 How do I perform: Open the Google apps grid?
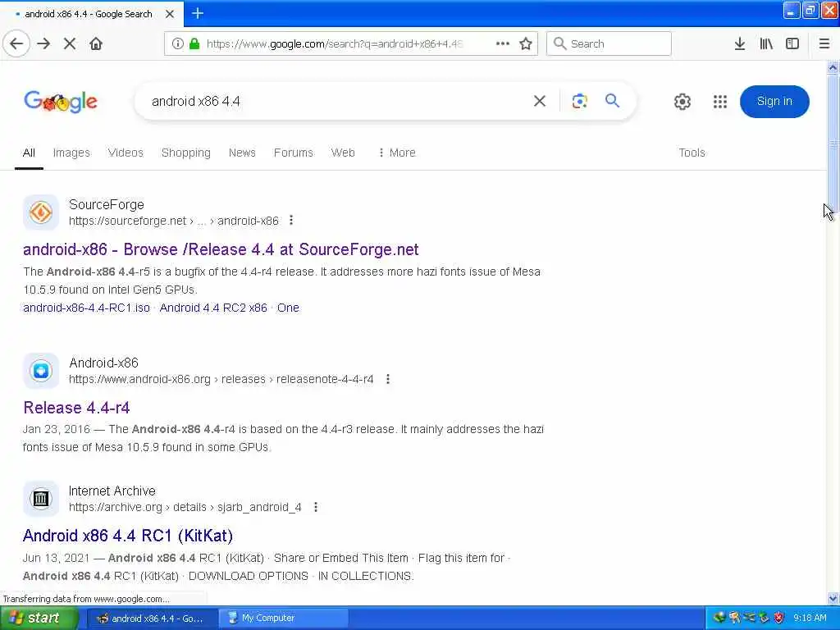(720, 102)
